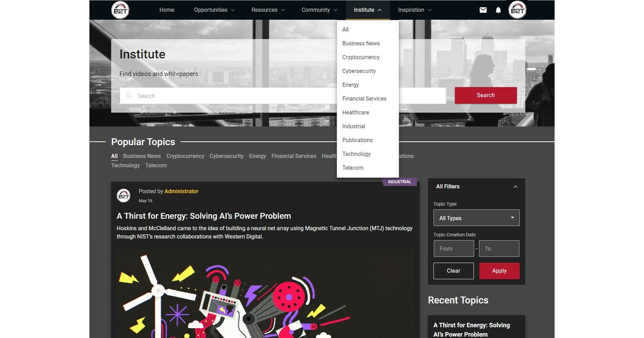Open the profile avatar at top right

[x=517, y=10]
